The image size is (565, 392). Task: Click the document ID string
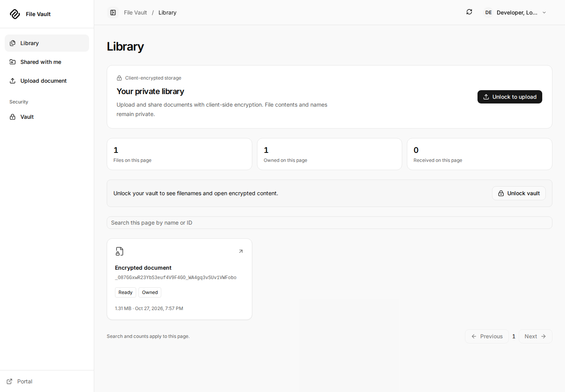pyautogui.click(x=176, y=278)
